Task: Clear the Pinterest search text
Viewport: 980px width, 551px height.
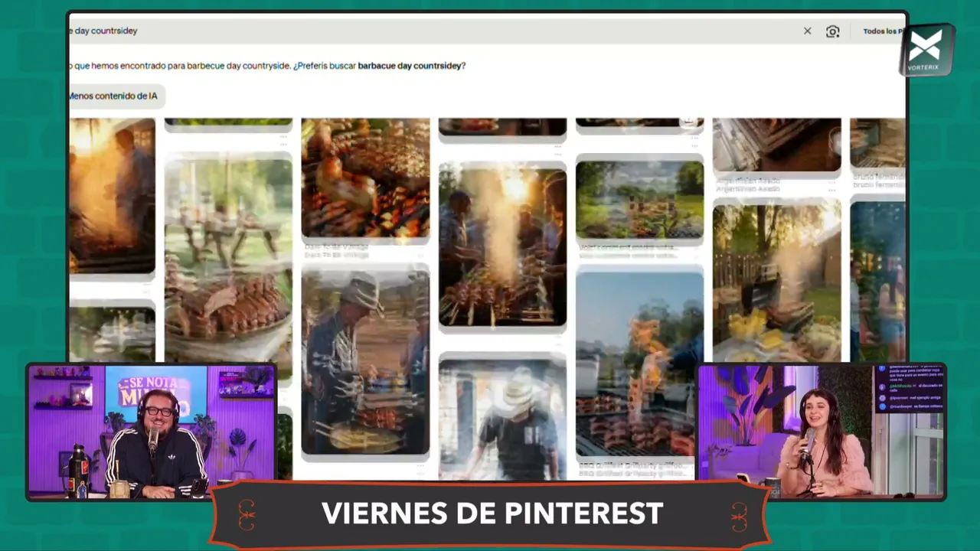Action: (x=807, y=31)
